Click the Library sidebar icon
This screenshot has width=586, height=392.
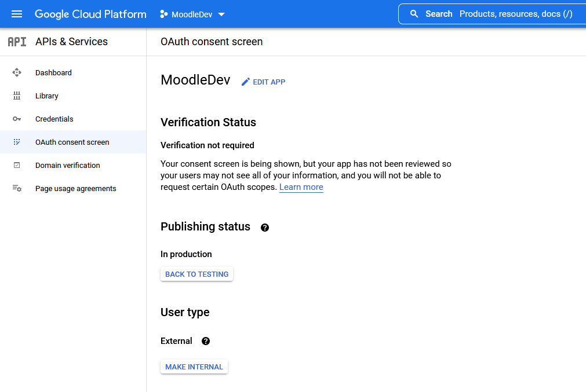(17, 96)
